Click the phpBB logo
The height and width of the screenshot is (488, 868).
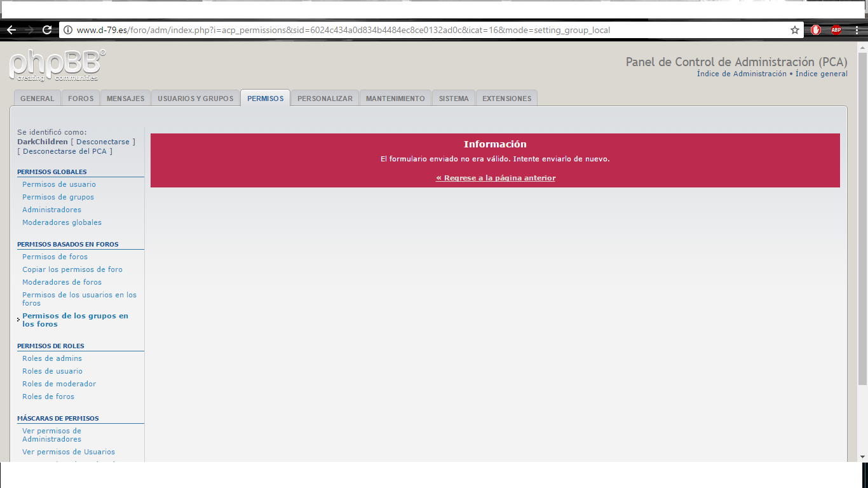[x=57, y=65]
